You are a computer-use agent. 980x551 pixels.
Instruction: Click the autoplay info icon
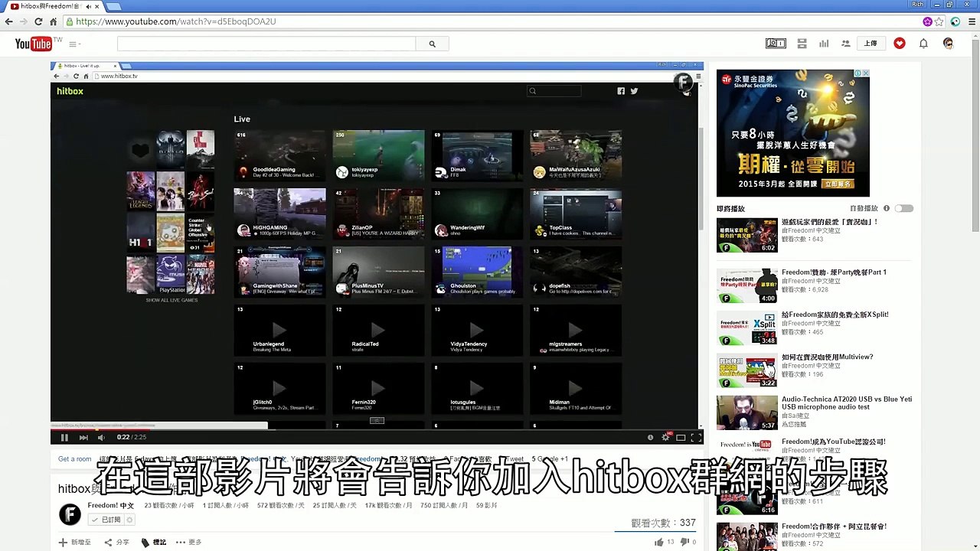(887, 208)
